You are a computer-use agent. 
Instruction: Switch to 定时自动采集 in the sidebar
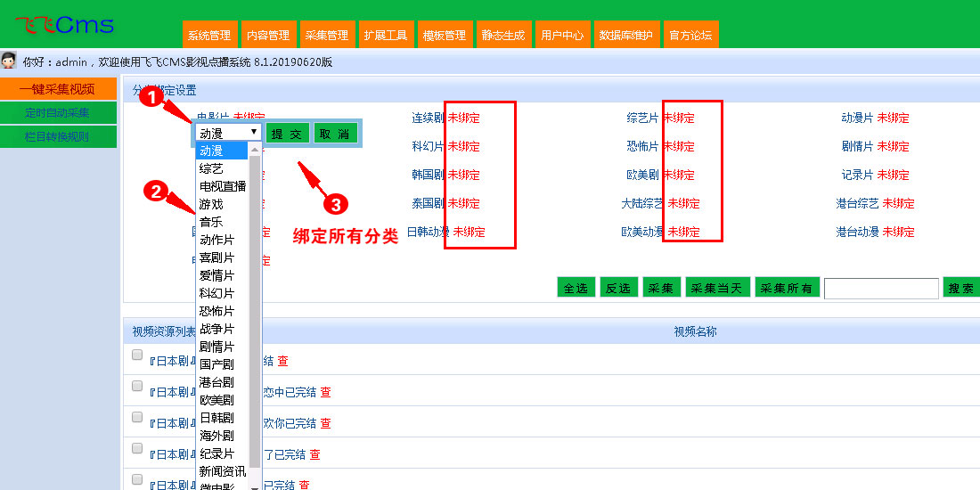pos(59,113)
